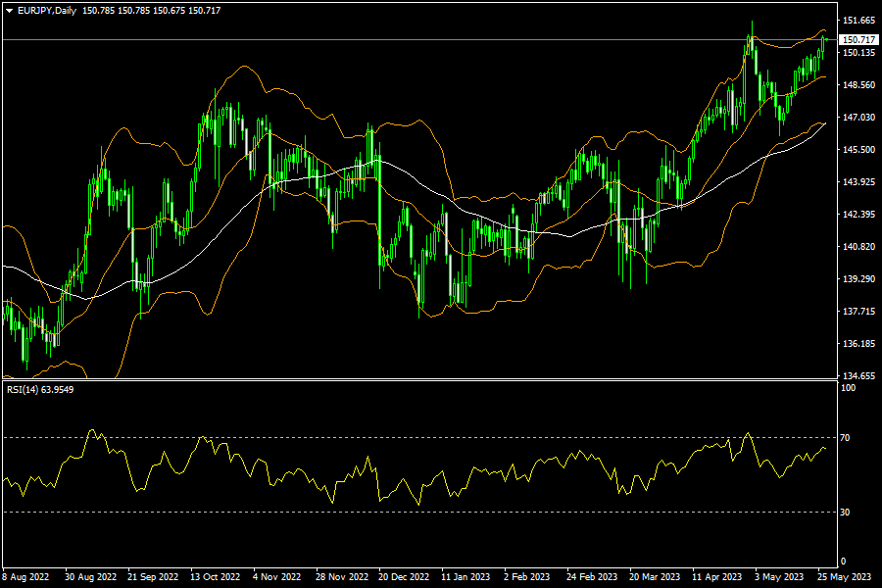Click the 11 Jan 2023 date label
The image size is (882, 588).
(465, 577)
